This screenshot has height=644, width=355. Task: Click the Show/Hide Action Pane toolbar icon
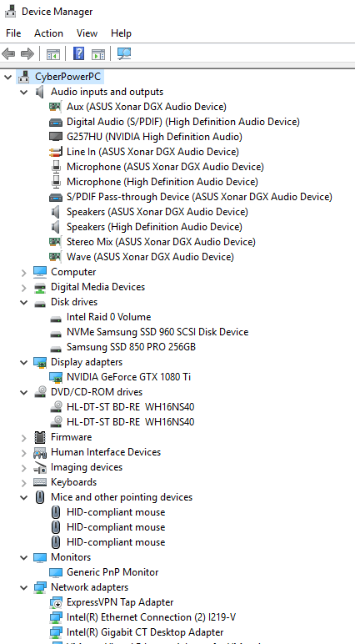coord(98,53)
